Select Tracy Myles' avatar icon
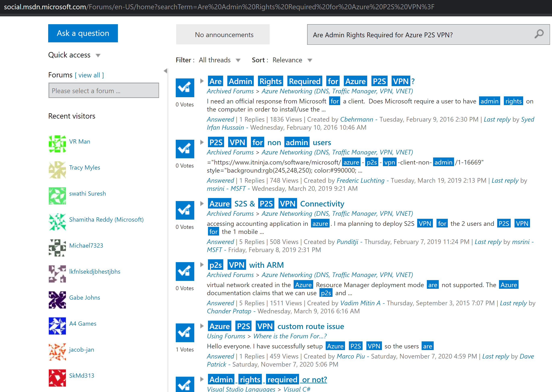The width and height of the screenshot is (552, 392). tap(57, 170)
